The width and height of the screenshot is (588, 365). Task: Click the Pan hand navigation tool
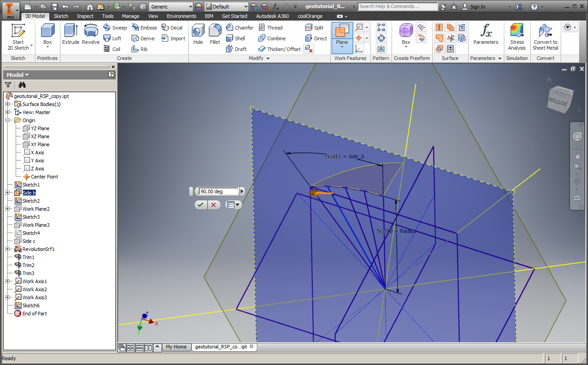point(577,156)
